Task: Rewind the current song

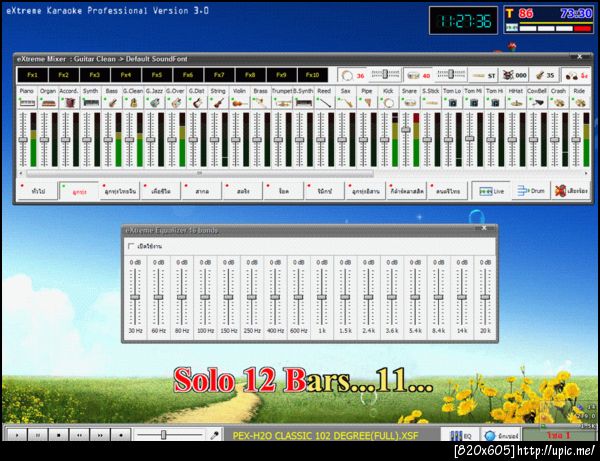Action: point(79,435)
